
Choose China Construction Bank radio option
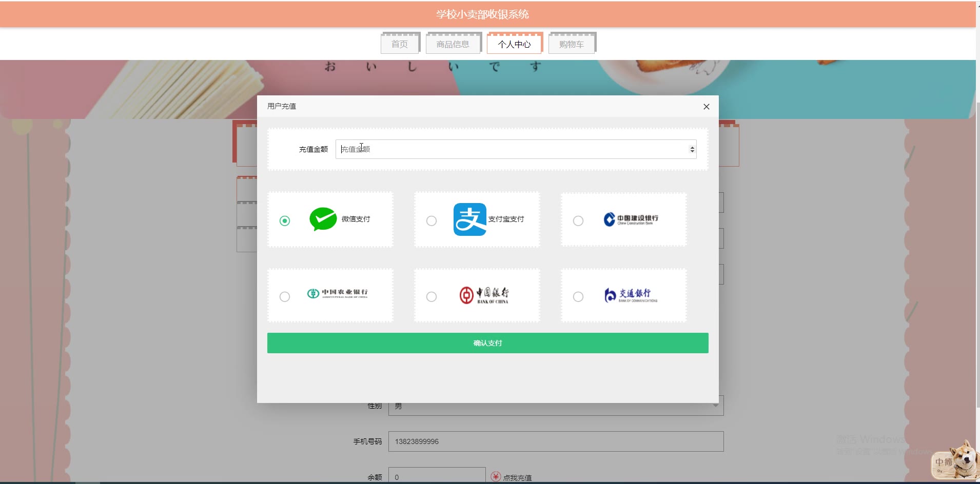[578, 220]
